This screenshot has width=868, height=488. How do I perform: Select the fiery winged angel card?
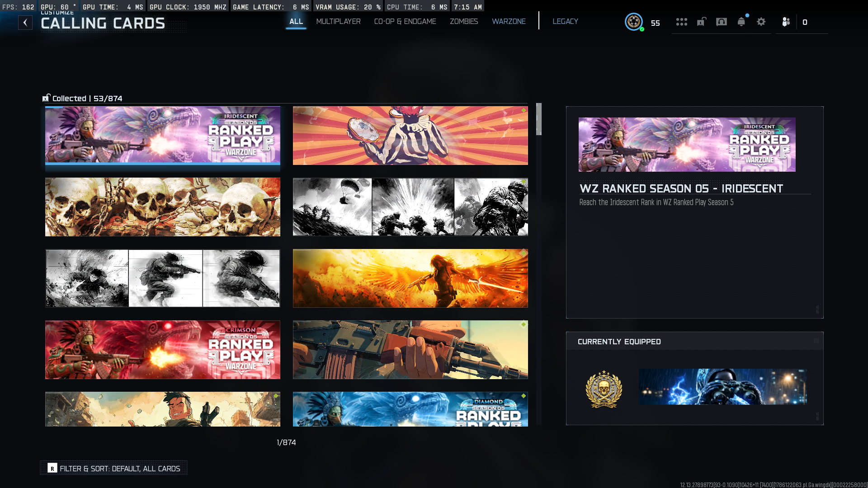410,278
